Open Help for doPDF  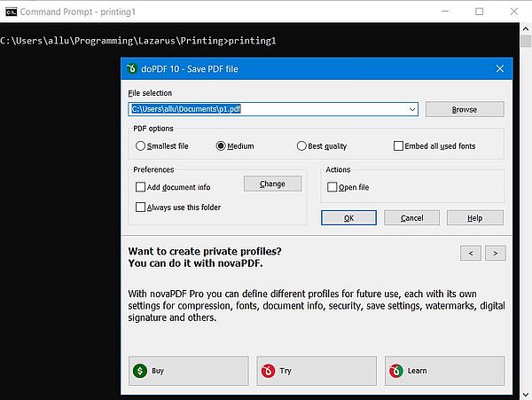(x=475, y=218)
